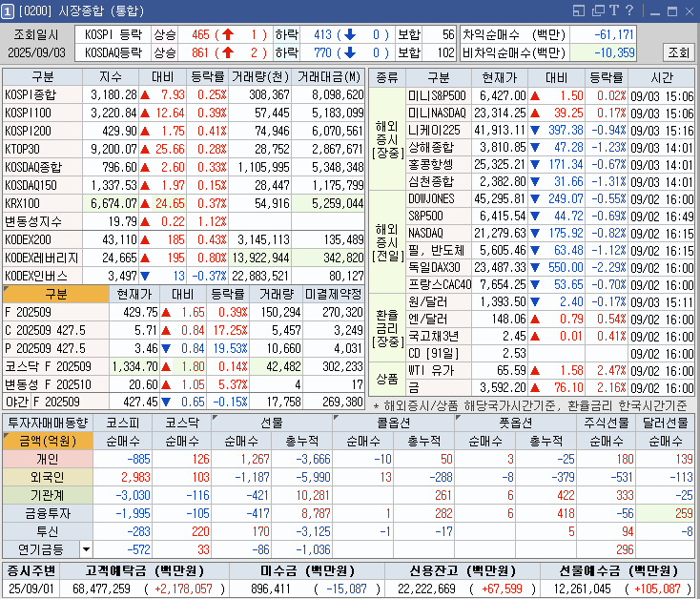This screenshot has width=700, height=599.
Task: Click the 프랑스CAC40 row
Action: (550, 285)
